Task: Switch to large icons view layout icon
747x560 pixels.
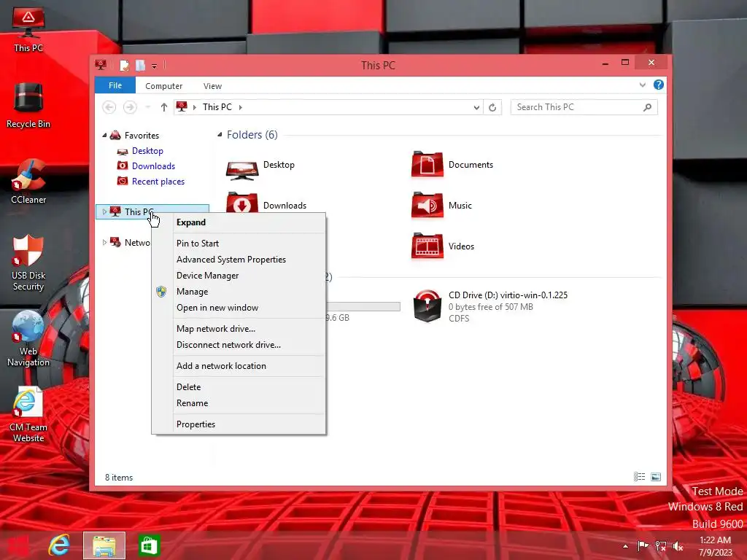Action: (x=656, y=477)
